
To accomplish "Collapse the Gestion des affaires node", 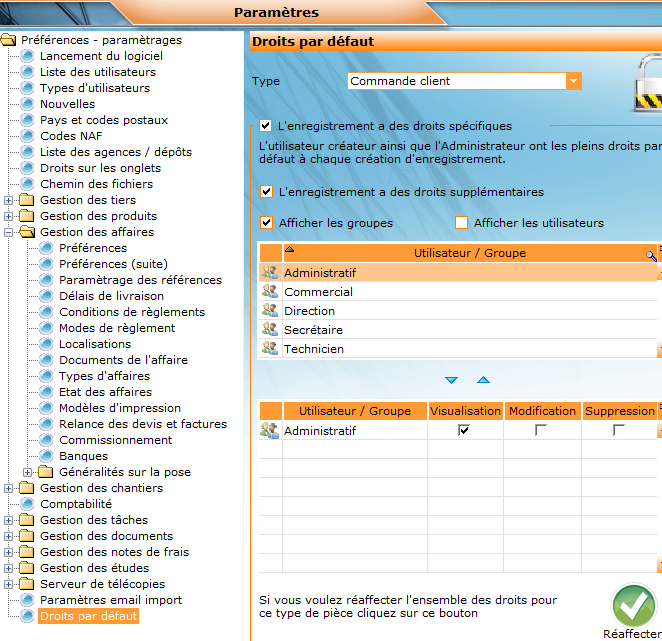I will [x=8, y=232].
